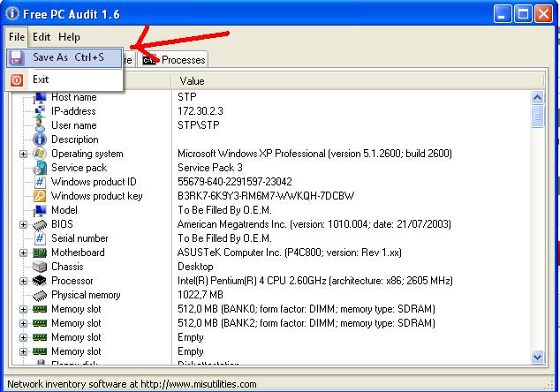This screenshot has height=392, width=560.
Task: Select the Description row label
Action: (x=75, y=139)
